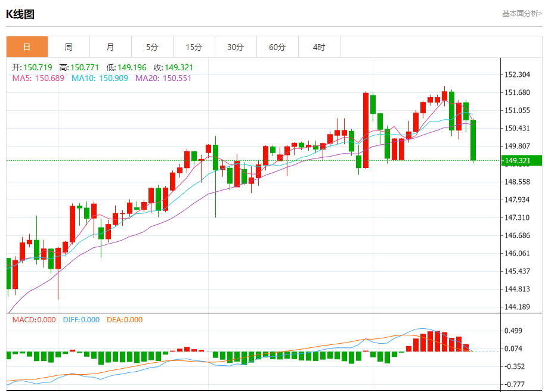Click the 144.189 price axis label

[x=517, y=307]
